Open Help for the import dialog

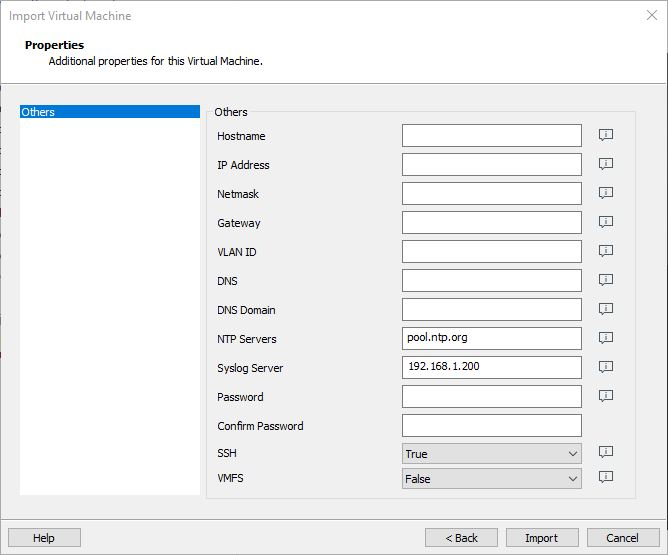[x=44, y=538]
